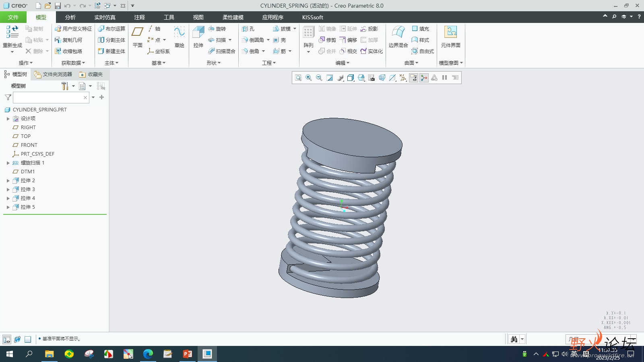Select the Solidify (实体化) tool
The image size is (644, 362).
tap(372, 51)
